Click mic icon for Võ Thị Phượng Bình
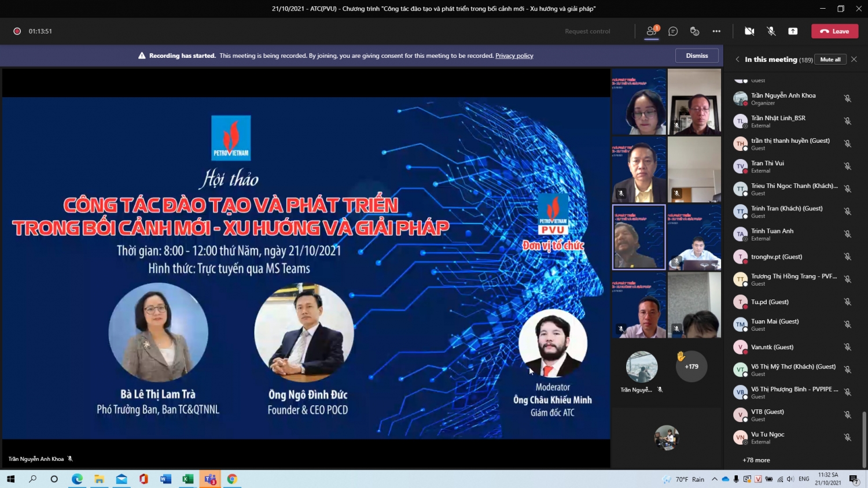 (x=847, y=392)
